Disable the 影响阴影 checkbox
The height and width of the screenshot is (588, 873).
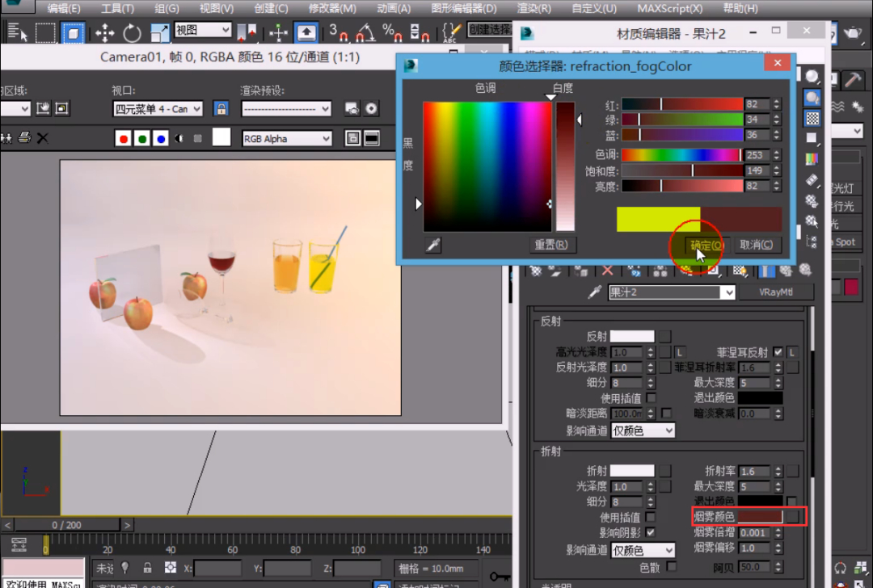point(650,533)
